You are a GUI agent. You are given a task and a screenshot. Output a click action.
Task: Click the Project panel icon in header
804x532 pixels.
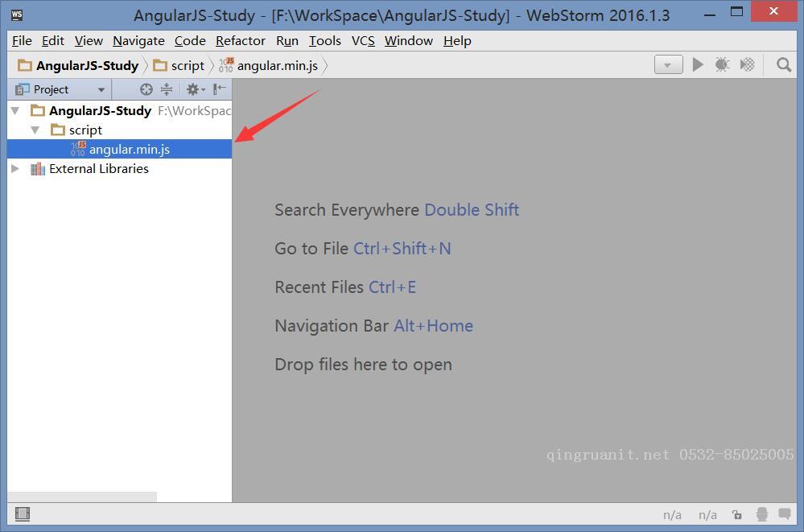[22, 89]
